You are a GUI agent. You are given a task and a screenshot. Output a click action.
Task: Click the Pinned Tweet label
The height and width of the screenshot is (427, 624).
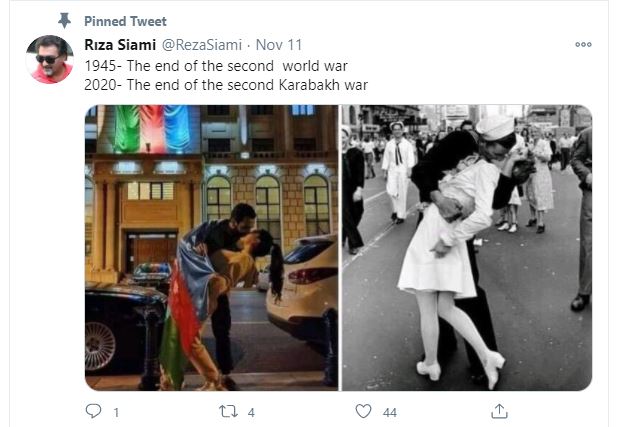[125, 21]
